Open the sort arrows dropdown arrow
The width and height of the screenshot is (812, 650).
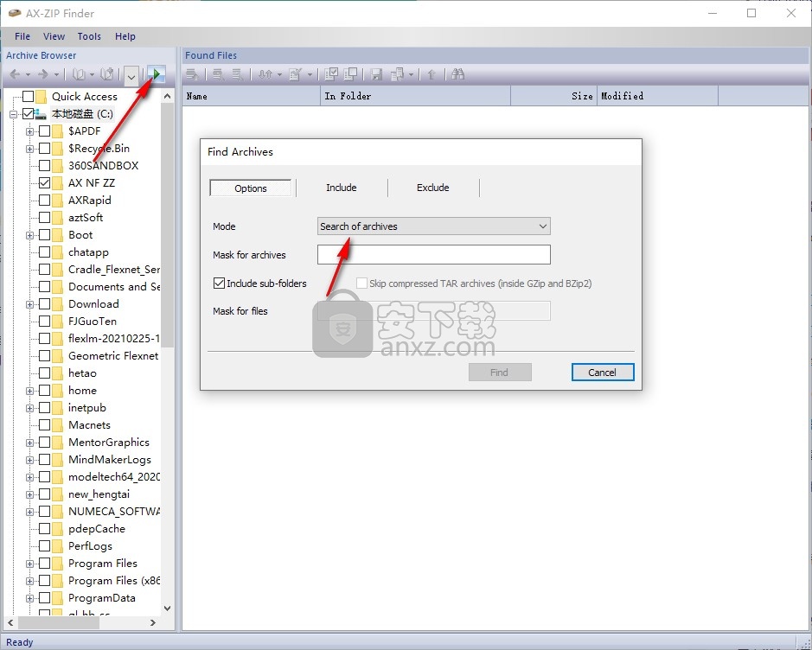[x=279, y=75]
